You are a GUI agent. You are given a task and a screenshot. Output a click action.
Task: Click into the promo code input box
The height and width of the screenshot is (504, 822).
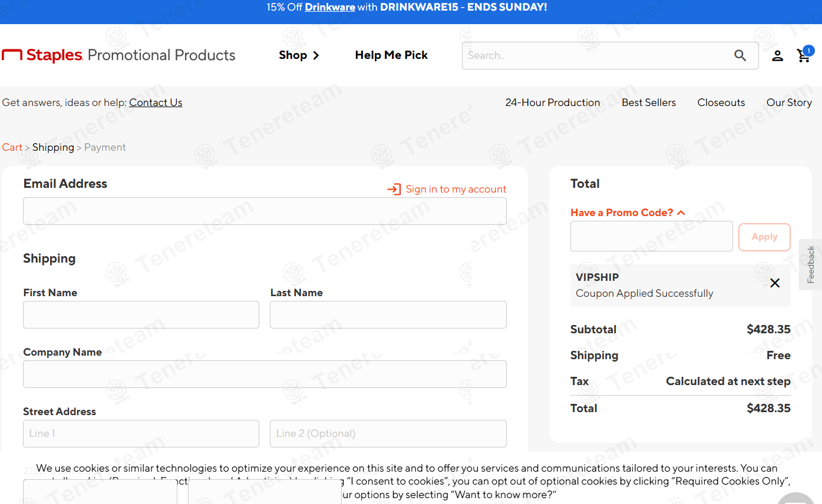[x=651, y=237]
